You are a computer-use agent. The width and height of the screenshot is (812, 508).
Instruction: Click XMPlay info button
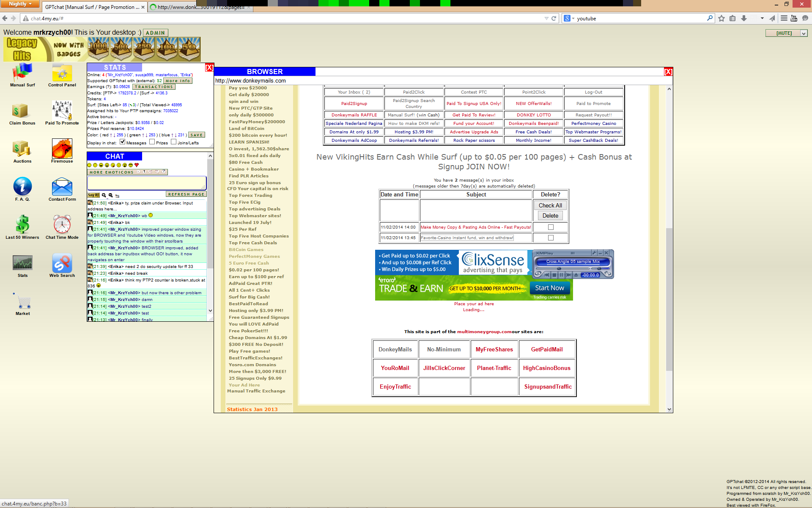click(538, 274)
